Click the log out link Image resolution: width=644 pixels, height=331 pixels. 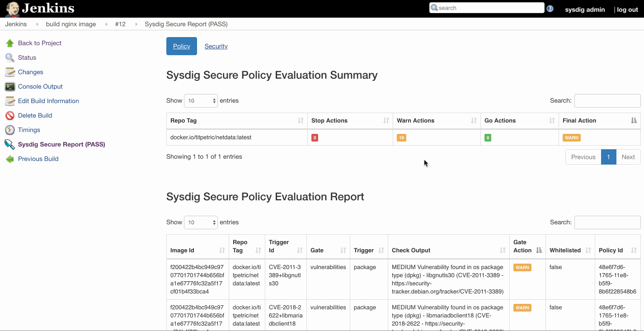(x=627, y=9)
